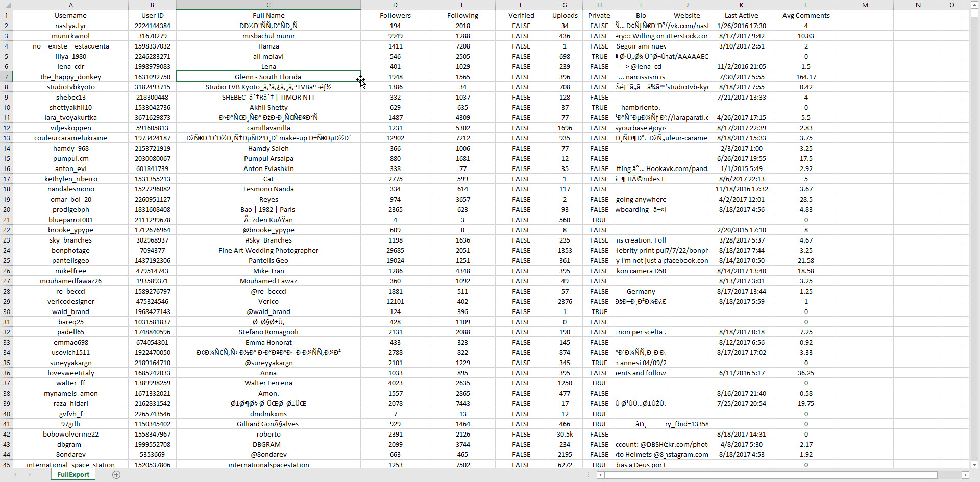Select cell 'misbachul munir'

[268, 36]
